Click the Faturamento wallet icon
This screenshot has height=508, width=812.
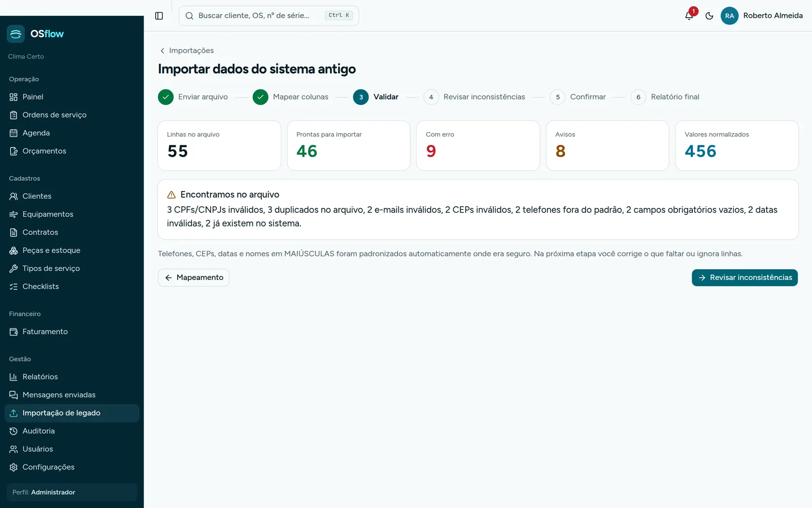point(14,332)
